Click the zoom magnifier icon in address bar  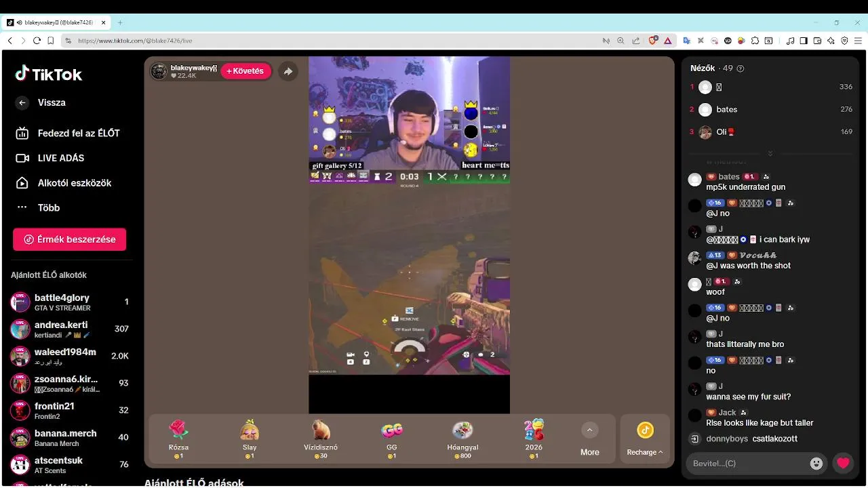tap(620, 41)
